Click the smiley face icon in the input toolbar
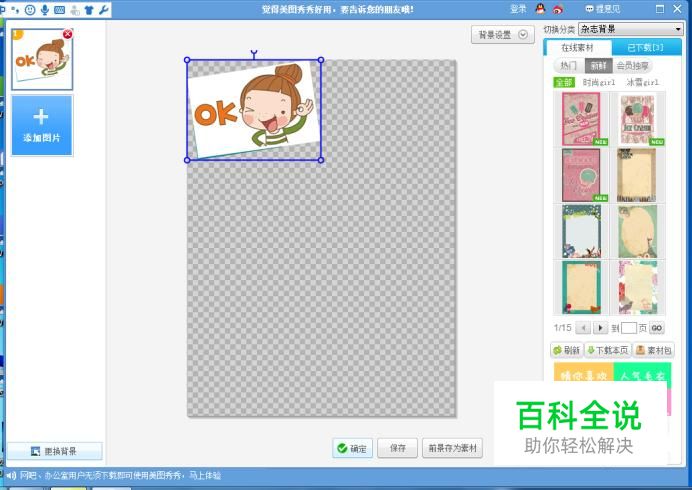Screen dimensions: 692x490 pyautogui.click(x=30, y=9)
